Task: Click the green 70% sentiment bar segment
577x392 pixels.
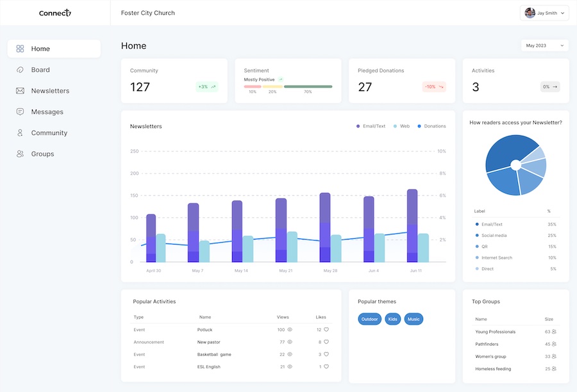Action: point(308,86)
